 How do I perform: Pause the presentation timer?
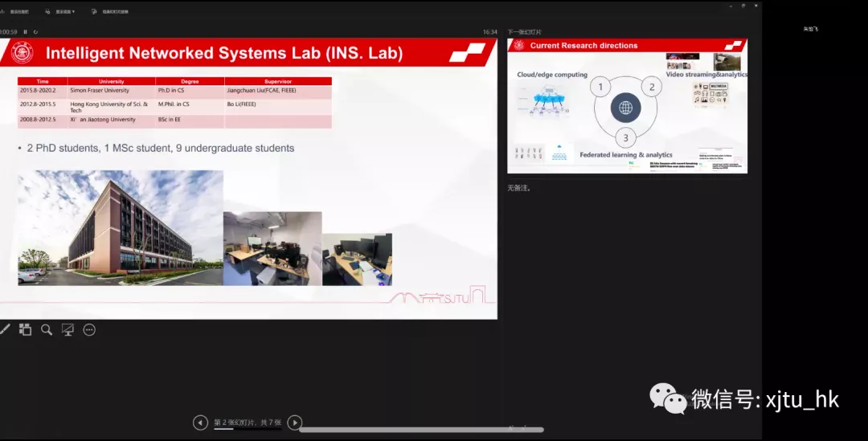click(26, 32)
